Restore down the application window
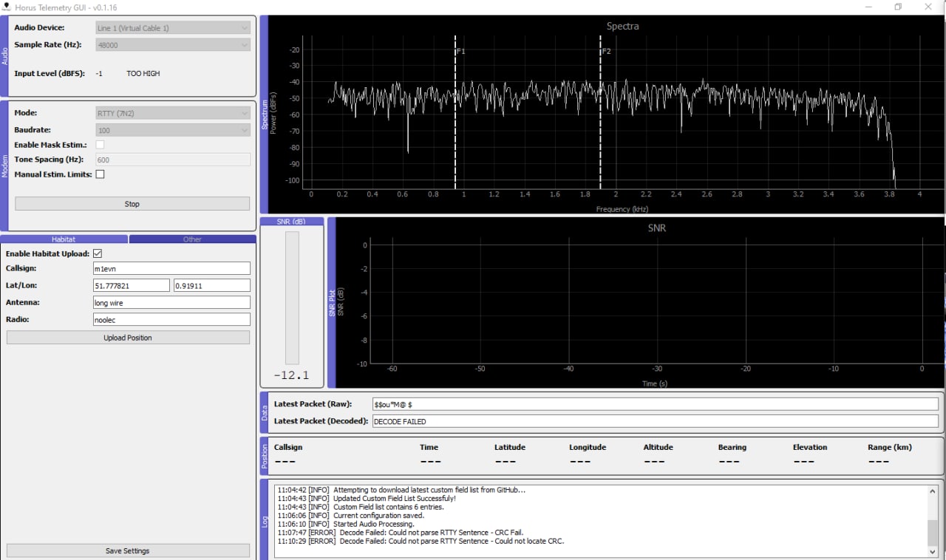The height and width of the screenshot is (560, 946). [898, 7]
